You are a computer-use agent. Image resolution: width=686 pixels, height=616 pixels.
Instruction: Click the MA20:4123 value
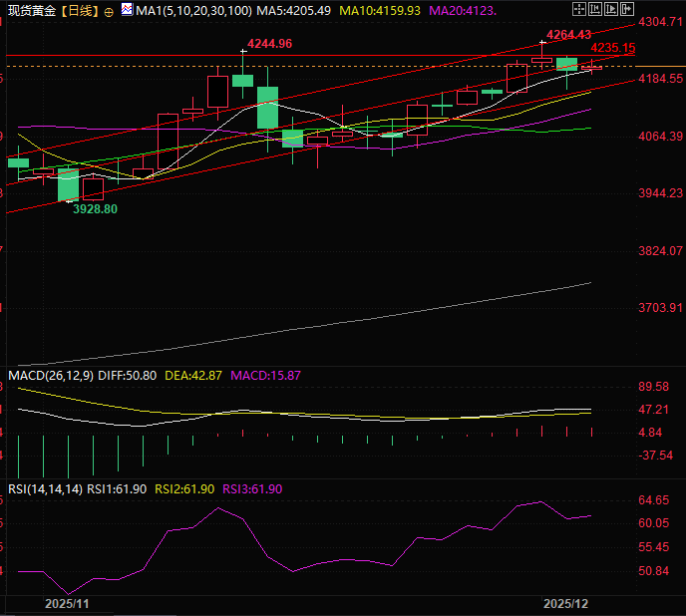[x=463, y=11]
